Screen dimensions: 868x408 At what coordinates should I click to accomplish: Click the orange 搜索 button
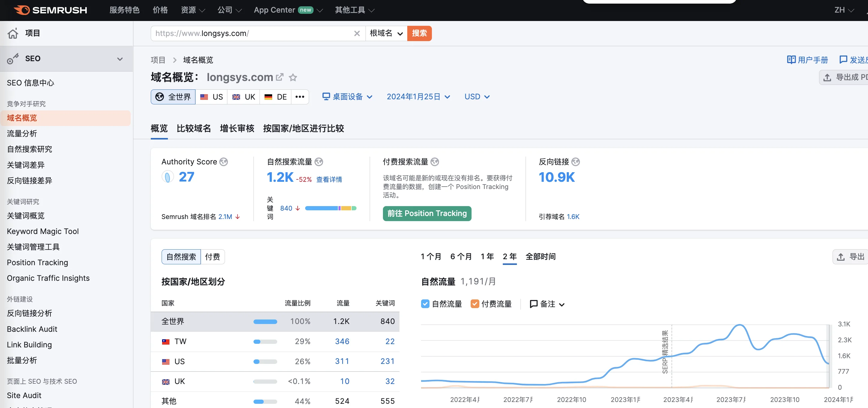click(419, 33)
